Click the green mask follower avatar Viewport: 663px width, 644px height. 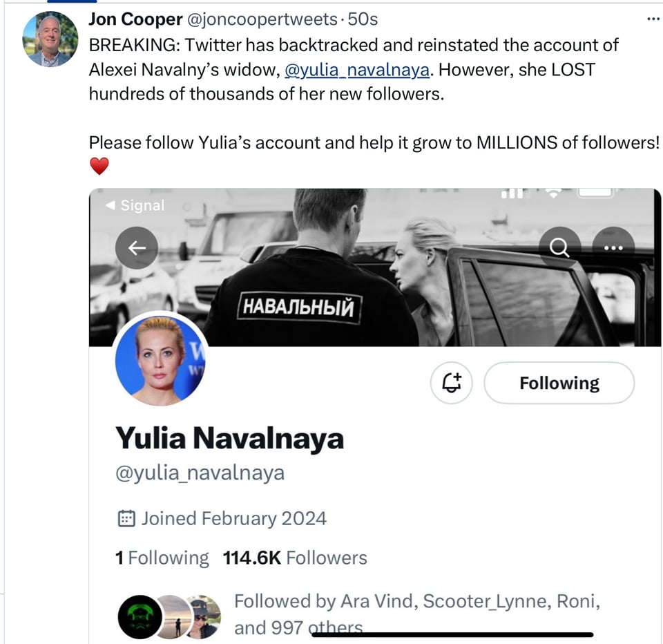pos(140,617)
